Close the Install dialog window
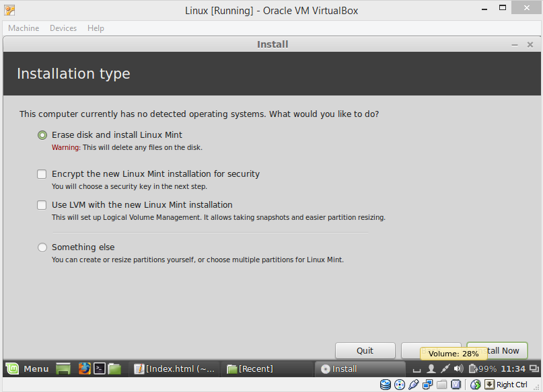 pyautogui.click(x=530, y=44)
